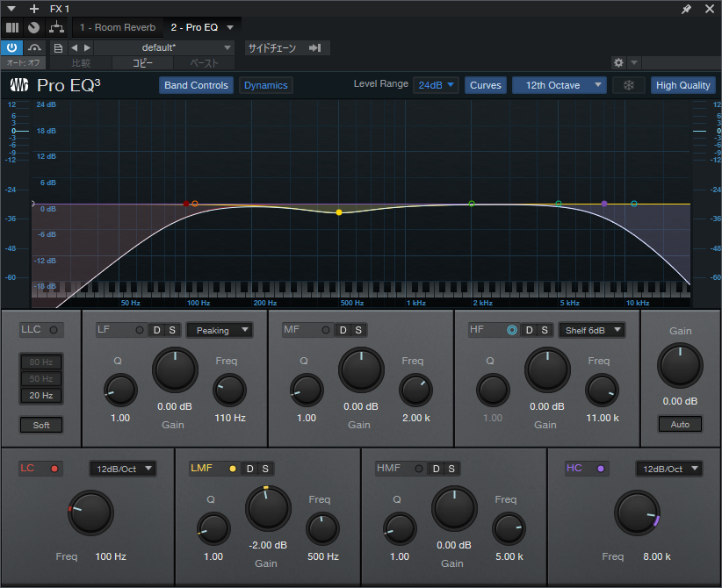
Task: Enable the LF band toggle
Action: 139,330
